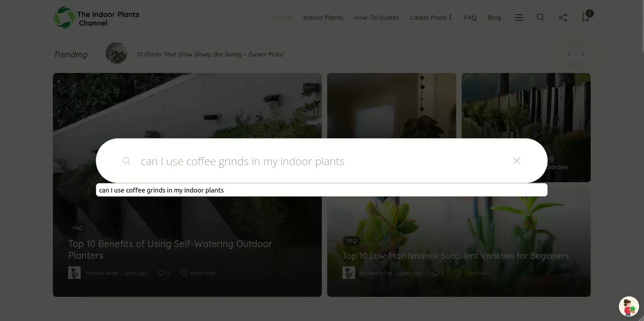The width and height of the screenshot is (644, 321).
Task: Focus the search input with coffee grinds query
Action: [x=323, y=161]
